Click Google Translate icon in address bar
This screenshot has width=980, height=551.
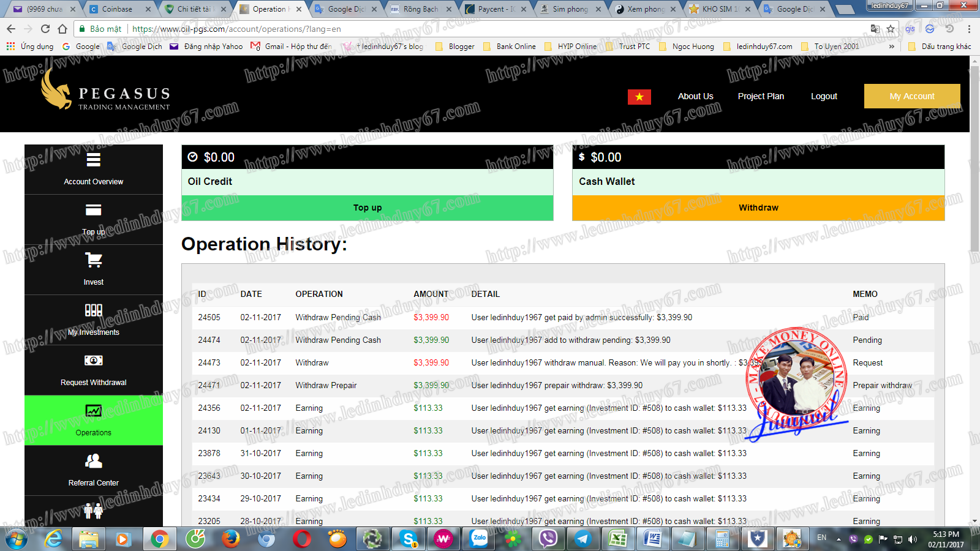(875, 29)
